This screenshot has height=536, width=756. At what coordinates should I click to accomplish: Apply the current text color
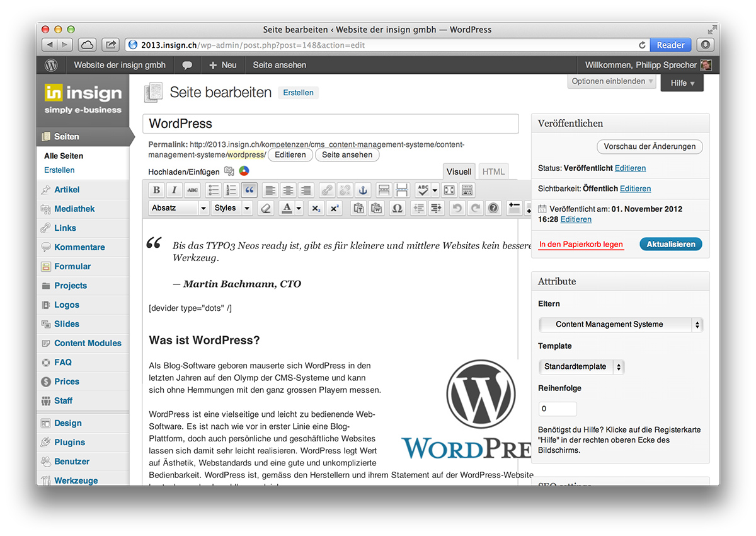click(287, 208)
